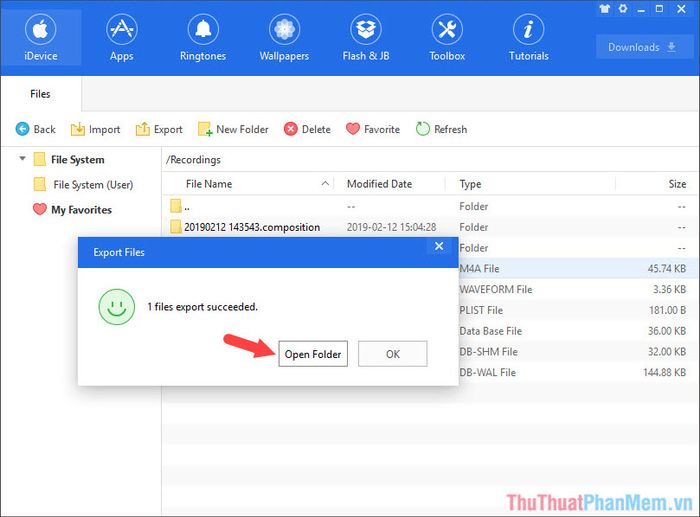This screenshot has height=517, width=700.
Task: Sort by the File Name column
Action: click(x=209, y=184)
